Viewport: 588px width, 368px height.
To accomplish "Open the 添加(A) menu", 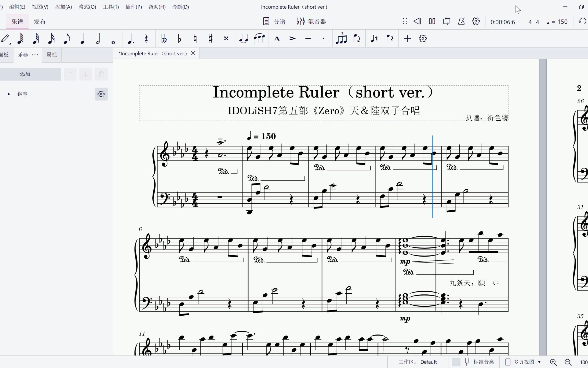I will click(x=64, y=7).
